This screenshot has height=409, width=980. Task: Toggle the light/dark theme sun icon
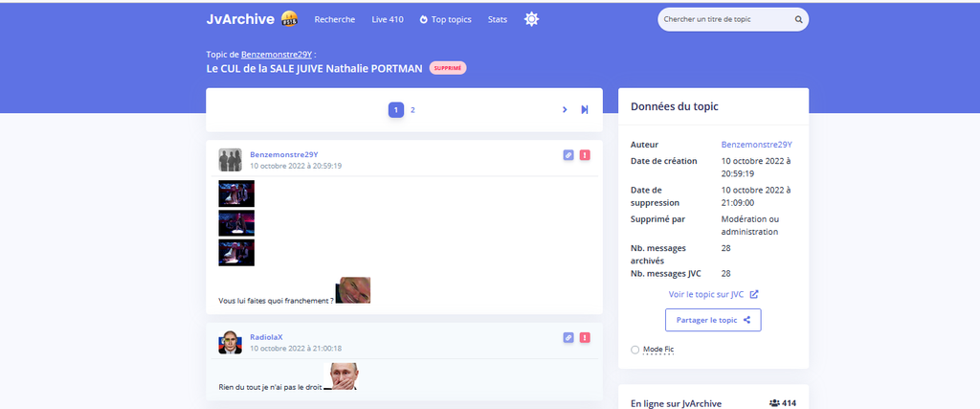coord(531,19)
